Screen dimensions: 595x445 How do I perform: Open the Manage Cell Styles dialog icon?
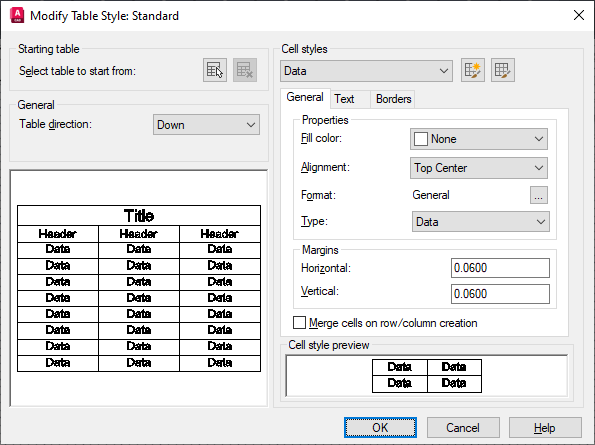click(x=503, y=70)
